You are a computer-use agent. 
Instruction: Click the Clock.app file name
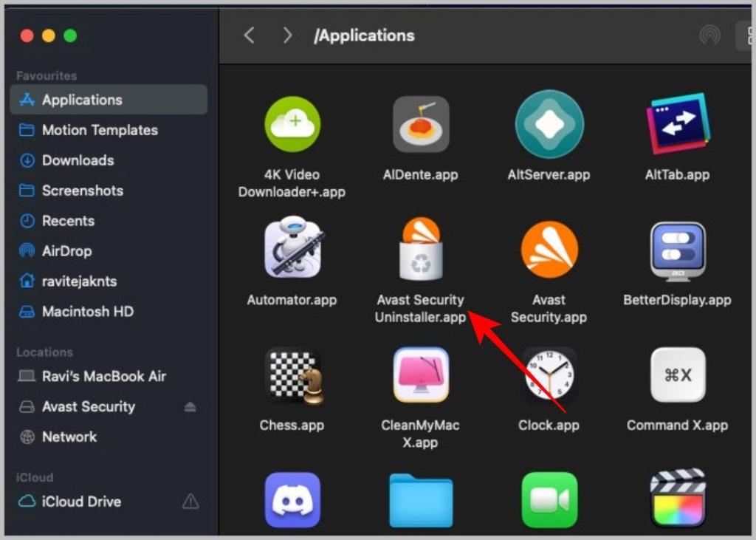(x=549, y=425)
